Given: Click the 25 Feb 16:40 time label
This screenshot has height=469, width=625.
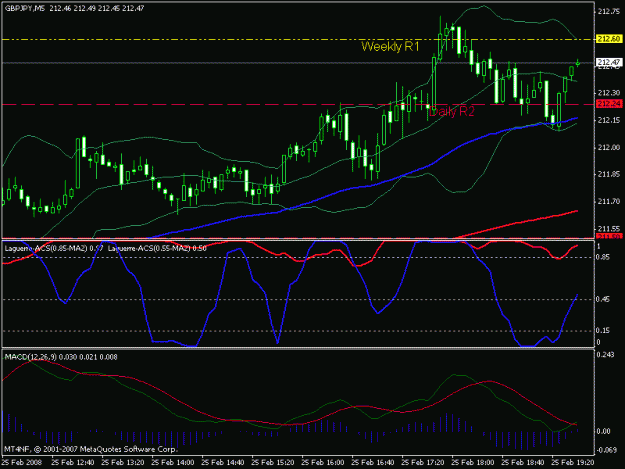Looking at the screenshot, I should point(372,463).
